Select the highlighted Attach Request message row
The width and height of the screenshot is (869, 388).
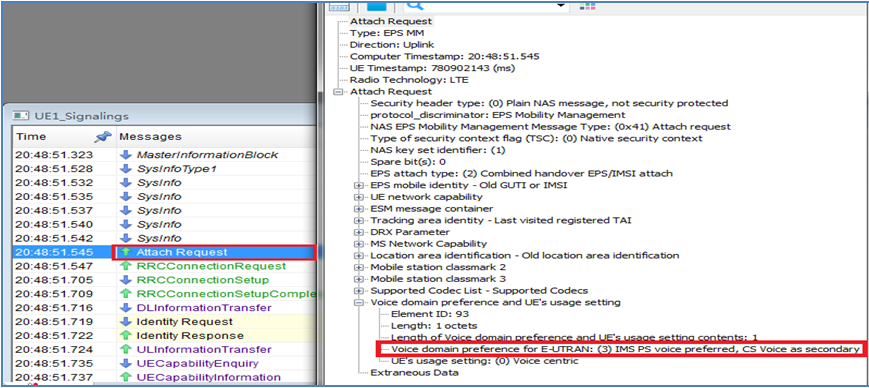click(164, 252)
